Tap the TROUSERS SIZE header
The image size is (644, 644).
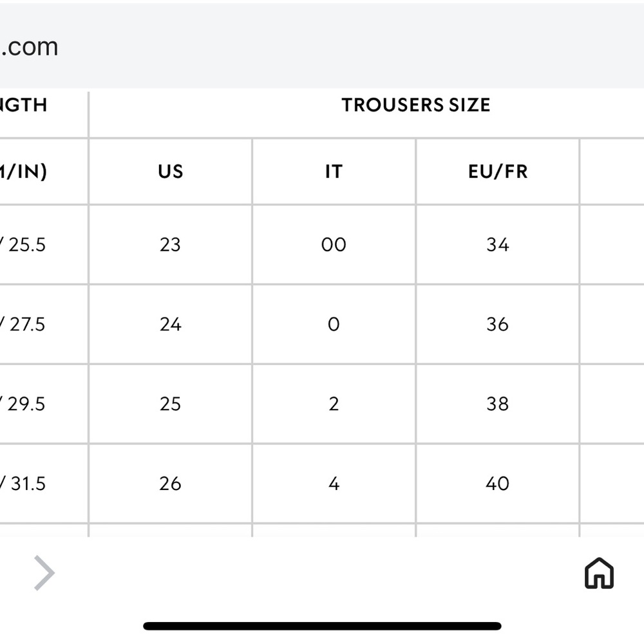(x=415, y=105)
